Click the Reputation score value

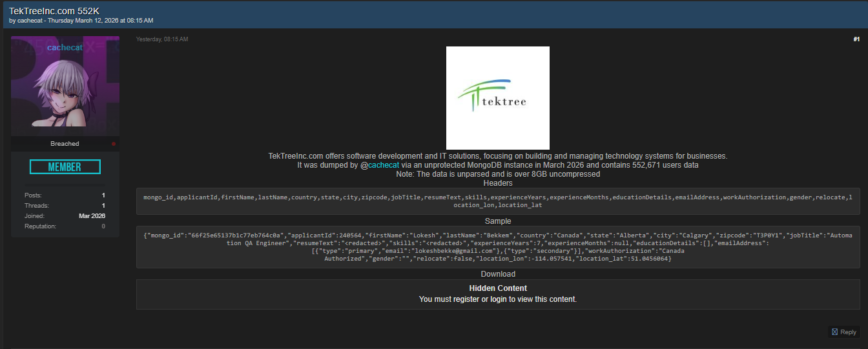coord(103,226)
